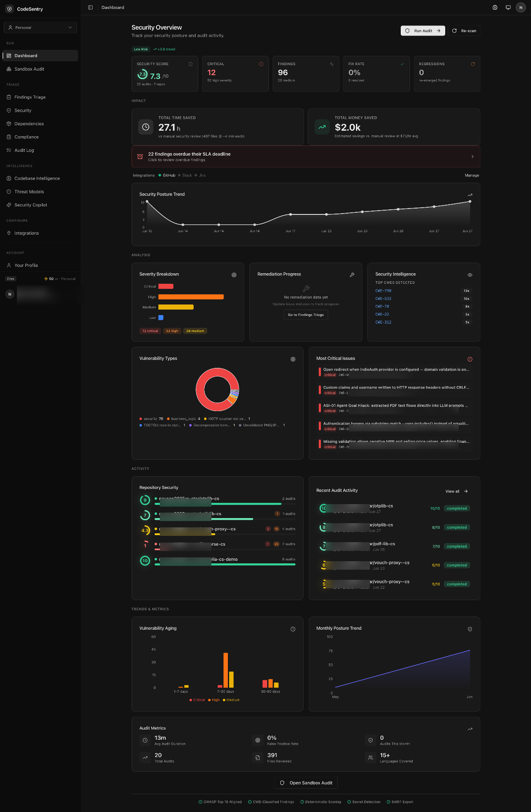
Task: Click the Audit Metrics trend icon
Action: (470, 729)
